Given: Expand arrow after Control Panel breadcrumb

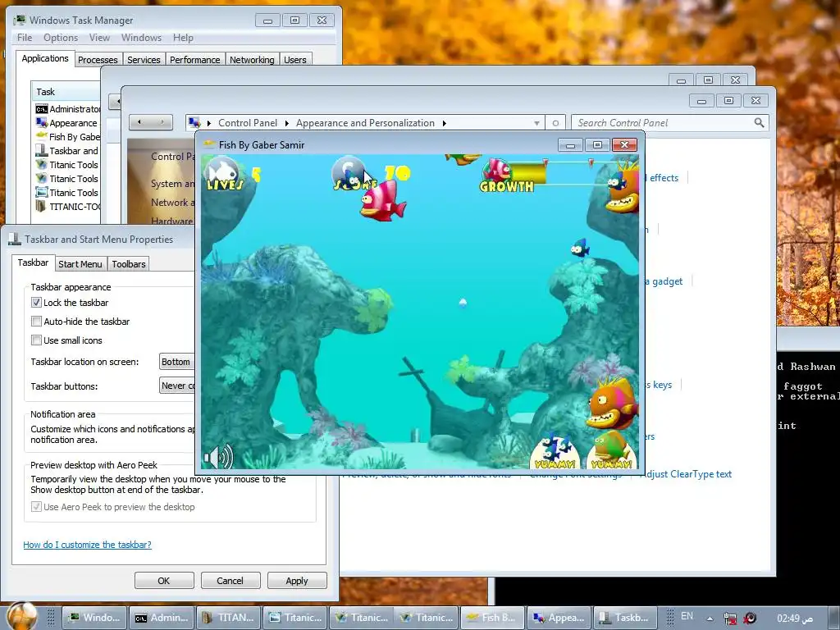Looking at the screenshot, I should [x=286, y=123].
